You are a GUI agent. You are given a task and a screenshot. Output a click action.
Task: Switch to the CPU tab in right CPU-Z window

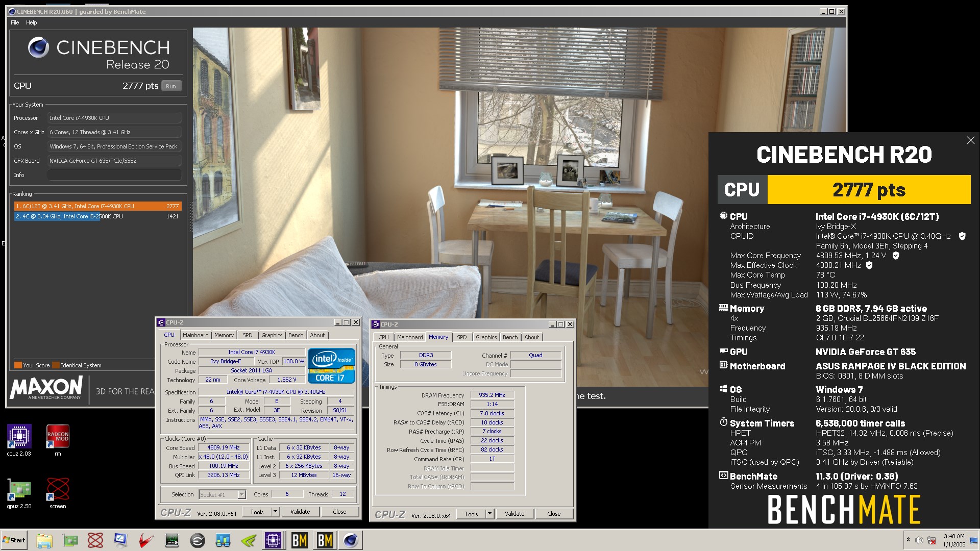(383, 337)
